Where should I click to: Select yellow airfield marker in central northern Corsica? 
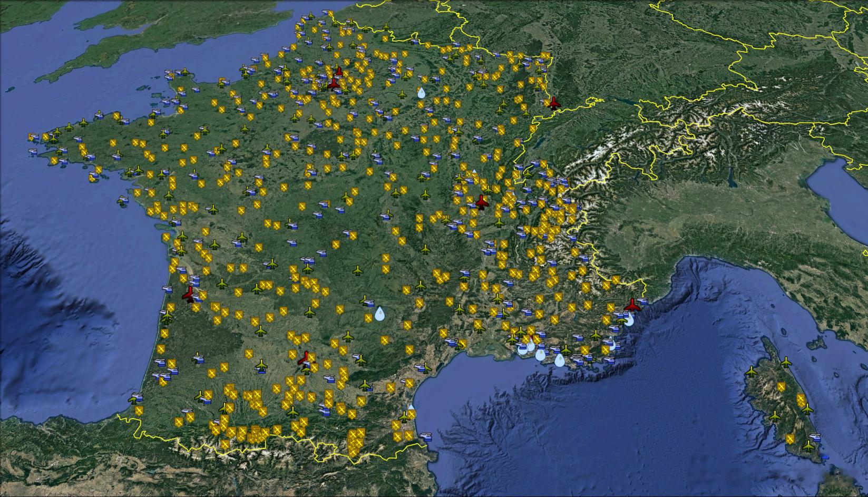point(782,387)
